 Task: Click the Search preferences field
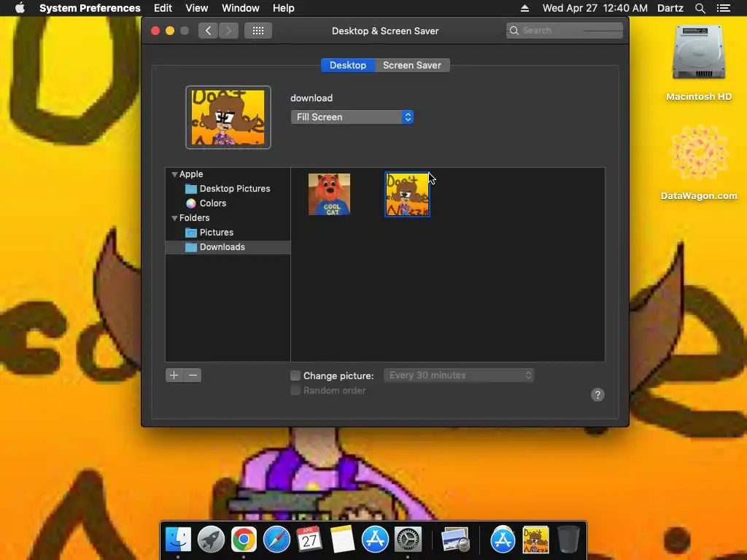565,31
